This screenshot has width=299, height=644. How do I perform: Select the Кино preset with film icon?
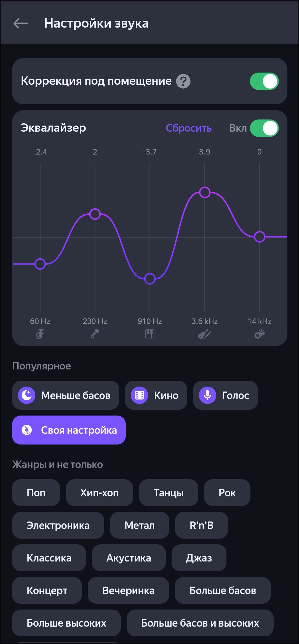click(156, 395)
